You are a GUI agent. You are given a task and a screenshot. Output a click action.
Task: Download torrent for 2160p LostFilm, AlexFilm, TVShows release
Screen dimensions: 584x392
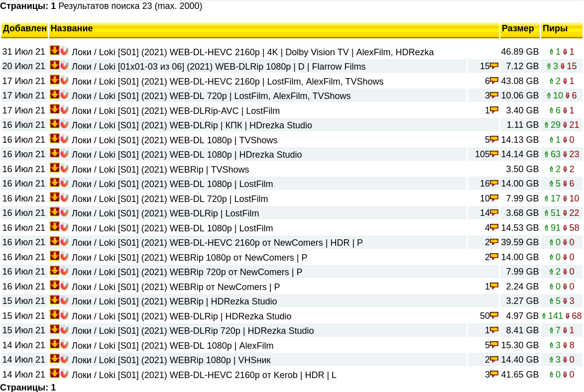tap(55, 80)
